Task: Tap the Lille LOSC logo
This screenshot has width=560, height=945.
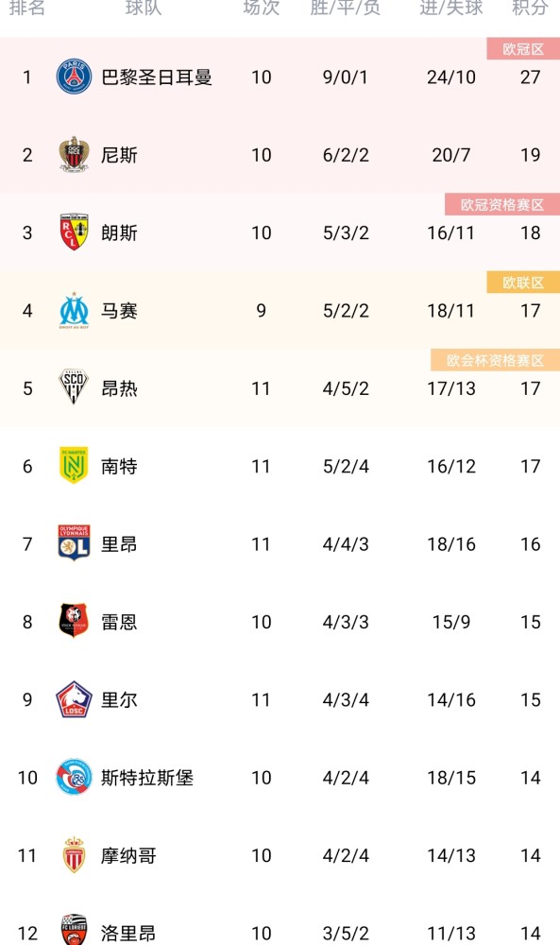Action: click(x=74, y=699)
